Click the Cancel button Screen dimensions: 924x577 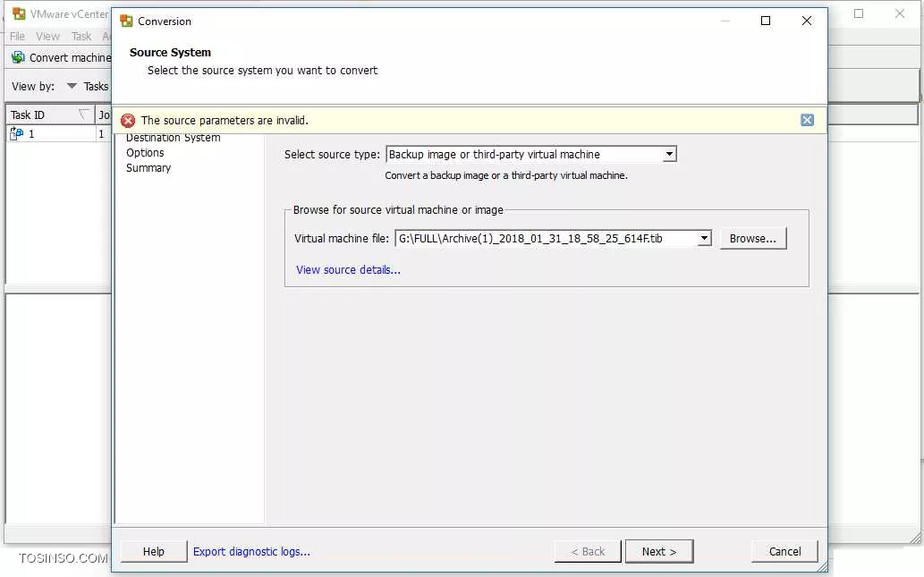(x=784, y=552)
